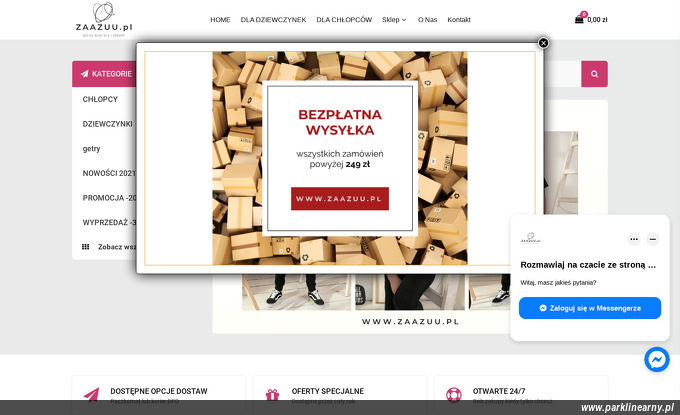Viewport: 680px width, 415px height.
Task: Close the free shipping popup
Action: pyautogui.click(x=543, y=43)
